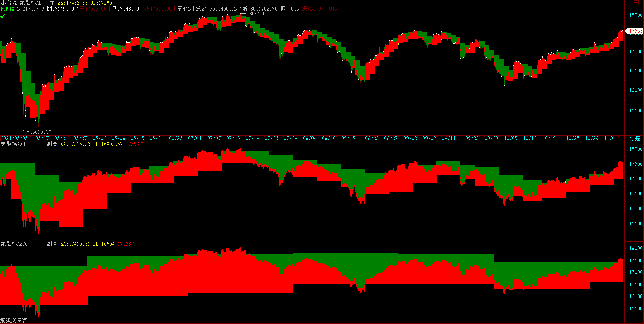644x324 pixels.
Task: Click the 2021/11/09 date in header
Action: 31,9
